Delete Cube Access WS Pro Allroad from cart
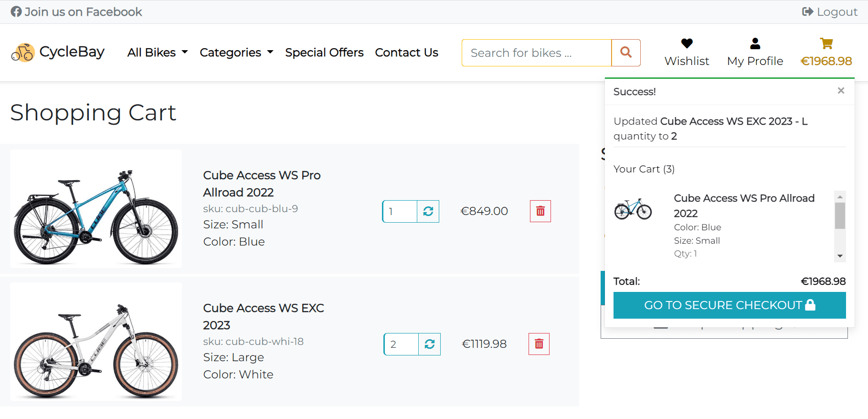 click(540, 211)
